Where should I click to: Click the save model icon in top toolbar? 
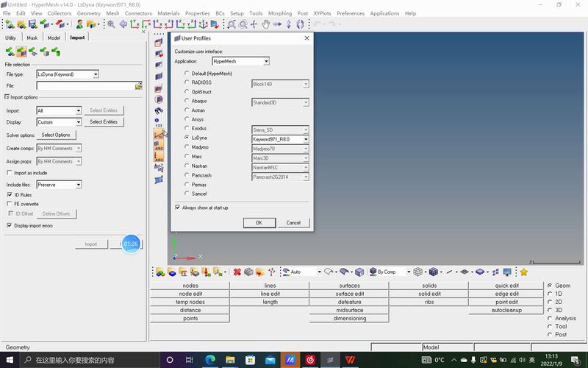click(33, 24)
